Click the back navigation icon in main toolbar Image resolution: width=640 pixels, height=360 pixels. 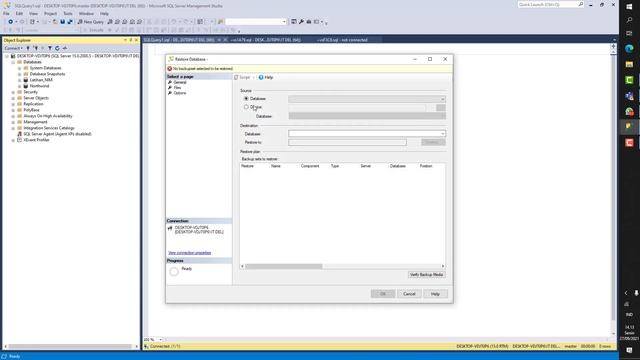11,22
